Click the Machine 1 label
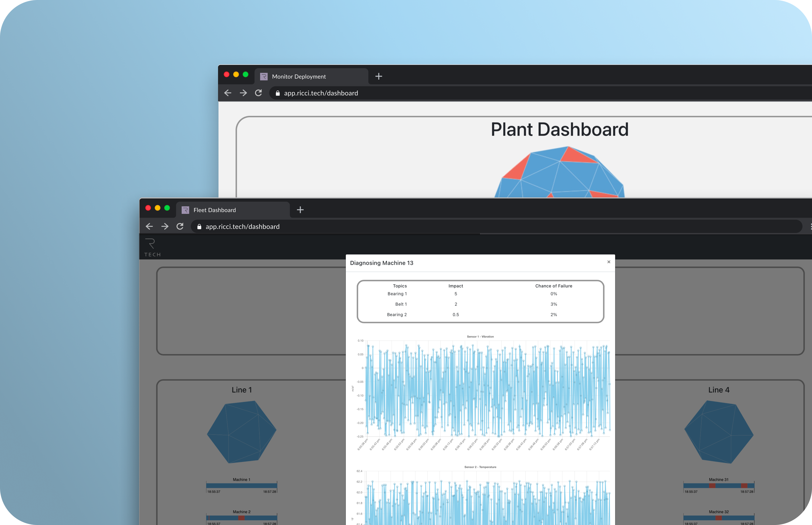Viewport: 812px width, 525px height. click(242, 480)
